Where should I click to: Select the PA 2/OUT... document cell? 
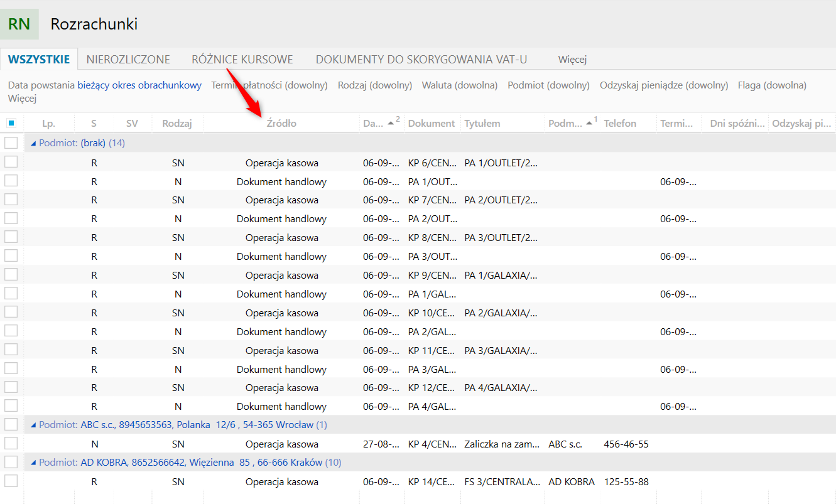tap(432, 219)
